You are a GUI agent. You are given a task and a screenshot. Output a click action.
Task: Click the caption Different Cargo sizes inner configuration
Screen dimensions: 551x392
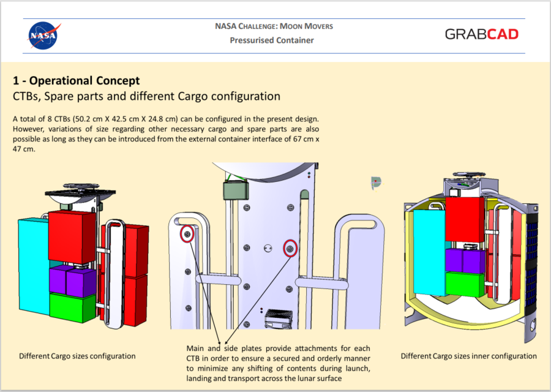[468, 356]
